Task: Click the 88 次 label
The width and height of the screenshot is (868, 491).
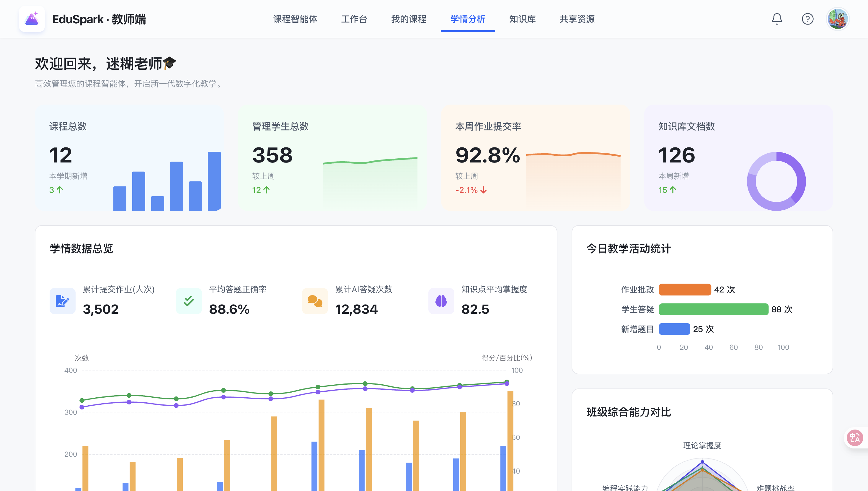Action: (782, 309)
